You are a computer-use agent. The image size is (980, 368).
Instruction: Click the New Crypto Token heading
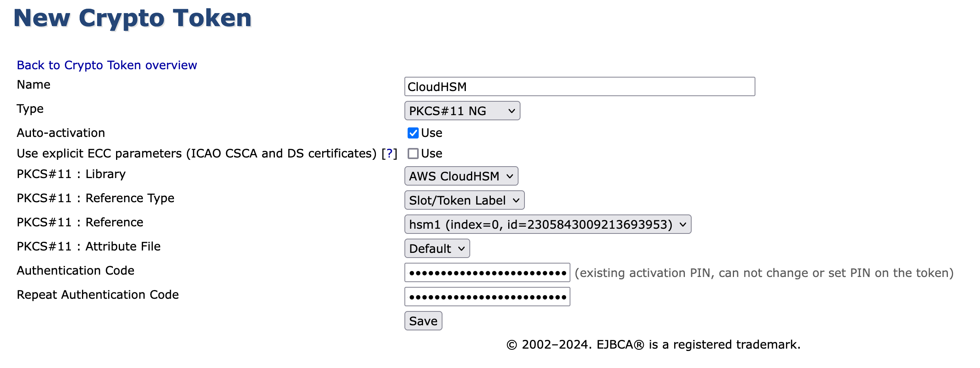[133, 18]
